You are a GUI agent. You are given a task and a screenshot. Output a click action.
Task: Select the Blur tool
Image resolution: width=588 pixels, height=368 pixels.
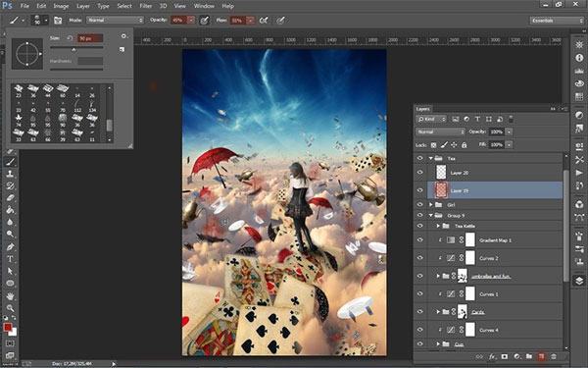click(10, 222)
